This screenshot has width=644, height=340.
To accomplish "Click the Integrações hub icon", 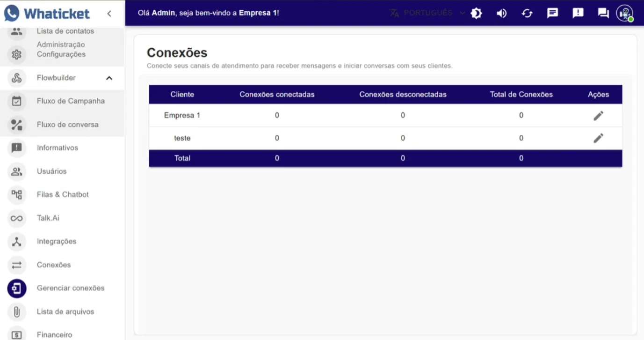I will tap(17, 242).
